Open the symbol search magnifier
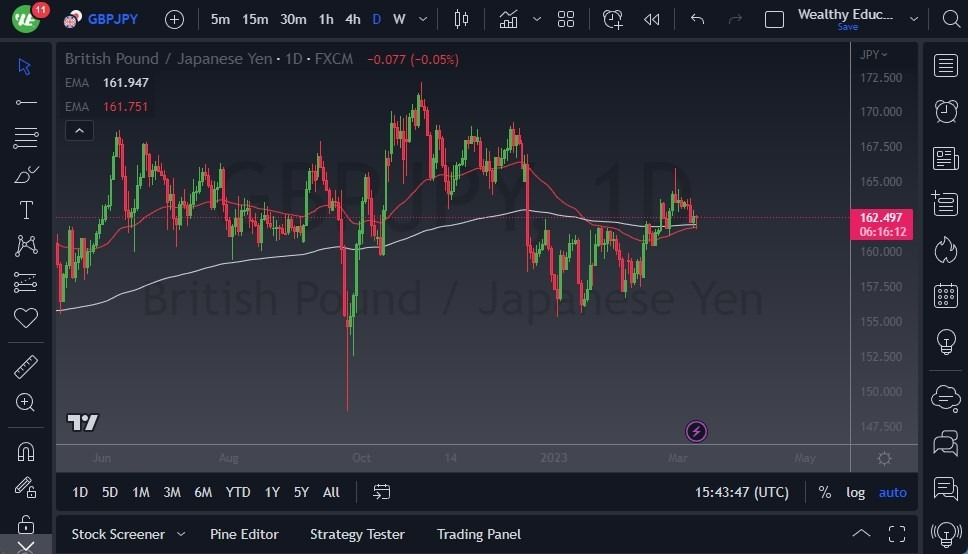The image size is (968, 554). coord(951,19)
